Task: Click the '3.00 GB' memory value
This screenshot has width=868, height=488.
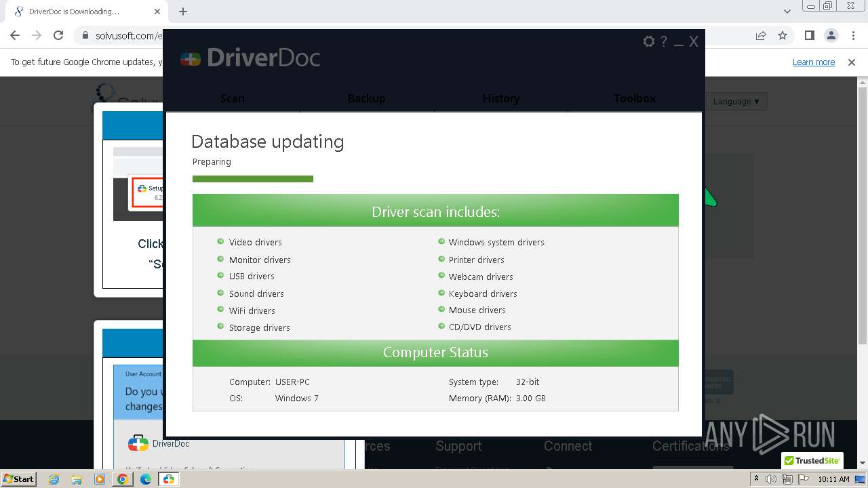Action: tap(531, 398)
